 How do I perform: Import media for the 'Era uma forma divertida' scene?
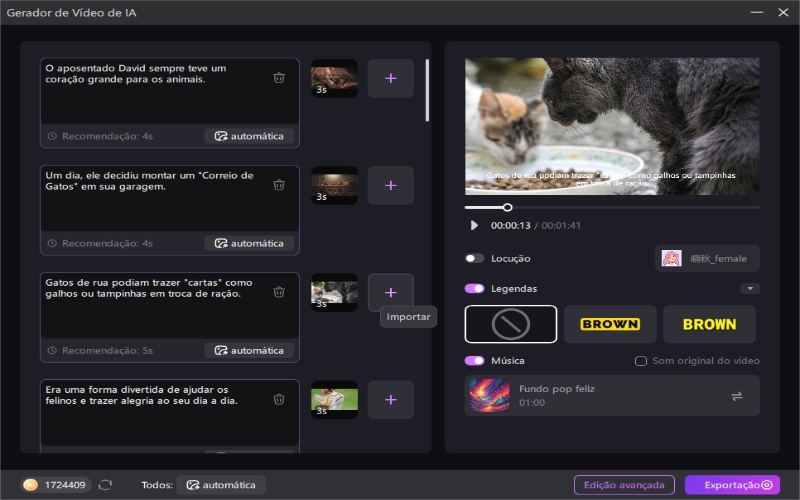[x=391, y=399]
